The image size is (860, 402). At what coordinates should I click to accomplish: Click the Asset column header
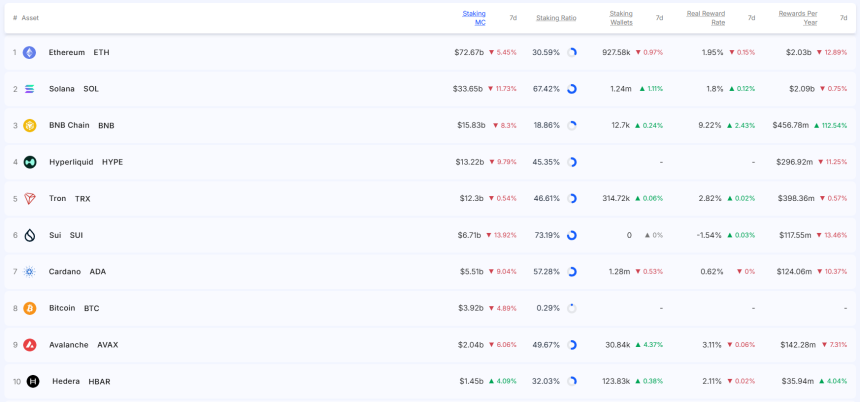tap(30, 18)
